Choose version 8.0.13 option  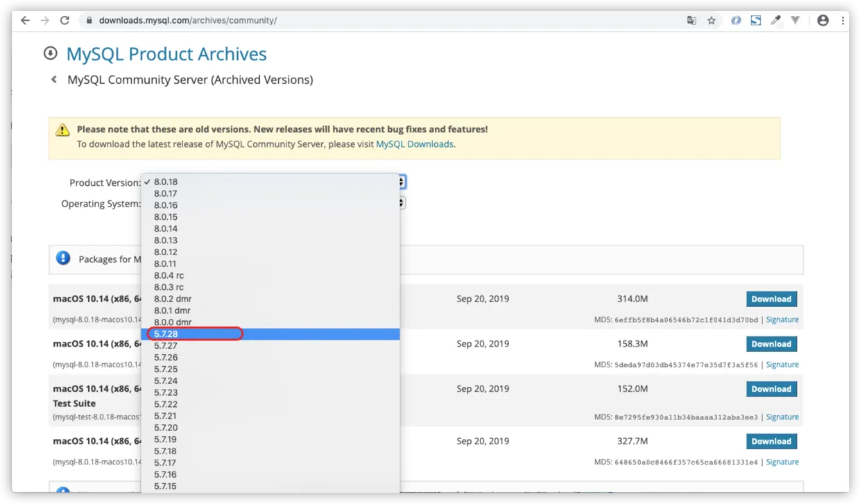(x=270, y=241)
